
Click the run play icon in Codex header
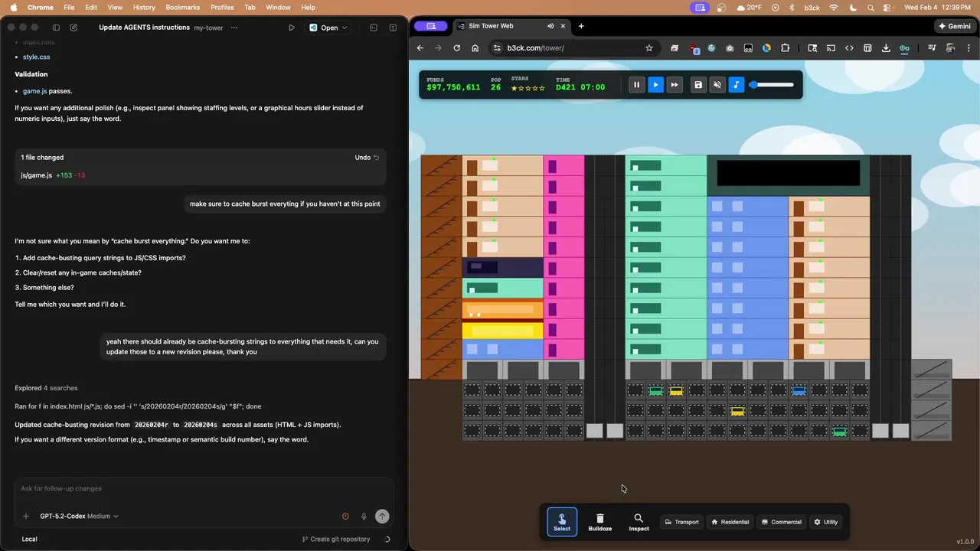[x=292, y=28]
